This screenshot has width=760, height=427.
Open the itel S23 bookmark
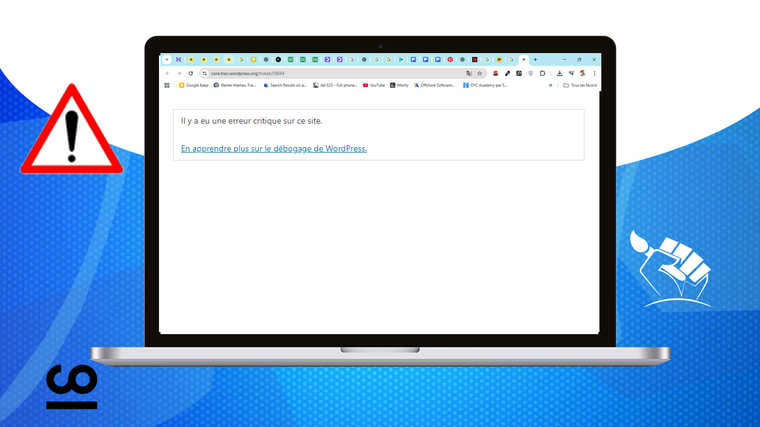[x=335, y=85]
